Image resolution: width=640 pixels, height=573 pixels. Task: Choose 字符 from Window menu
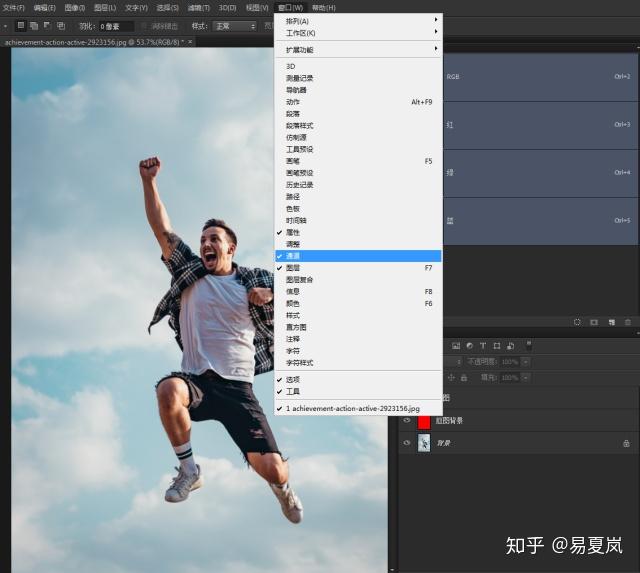(358, 351)
